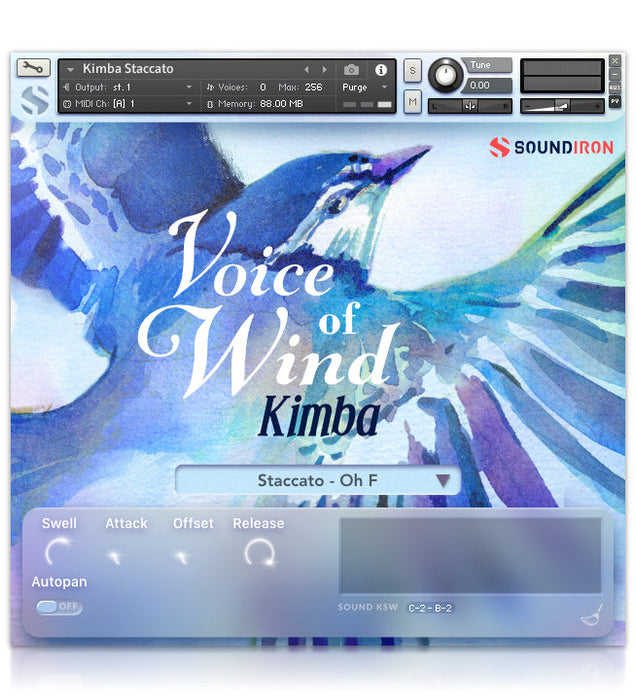Click the Sound KSW C-2 - B-2 range field
The image size is (636, 700).
[430, 608]
